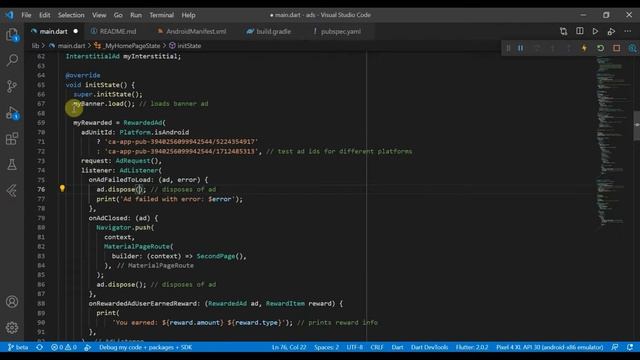Open the Edit menu
The image size is (640, 360).
pyautogui.click(x=44, y=15)
